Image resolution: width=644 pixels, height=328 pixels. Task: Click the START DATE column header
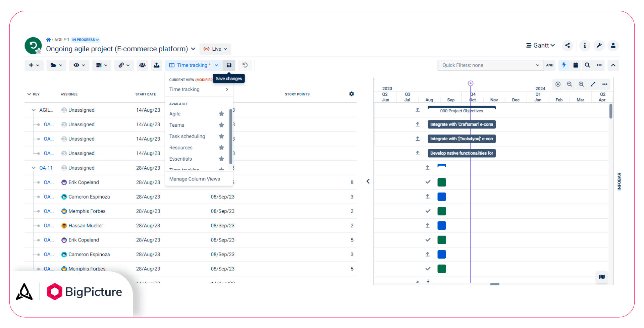click(x=146, y=94)
